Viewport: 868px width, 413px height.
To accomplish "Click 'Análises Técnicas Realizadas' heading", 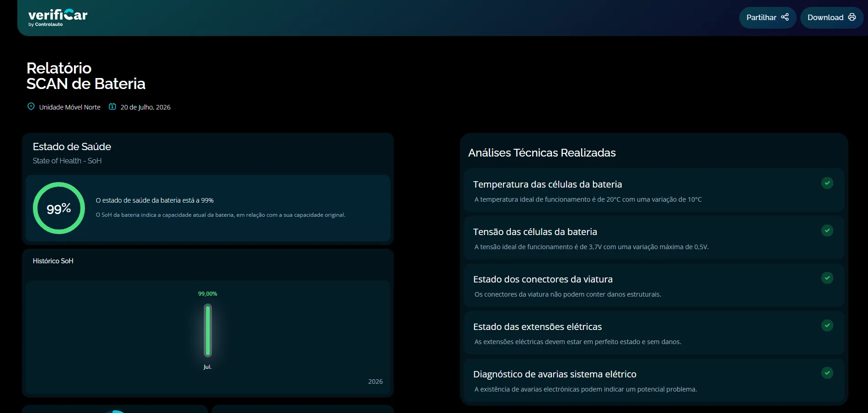I will [x=542, y=153].
